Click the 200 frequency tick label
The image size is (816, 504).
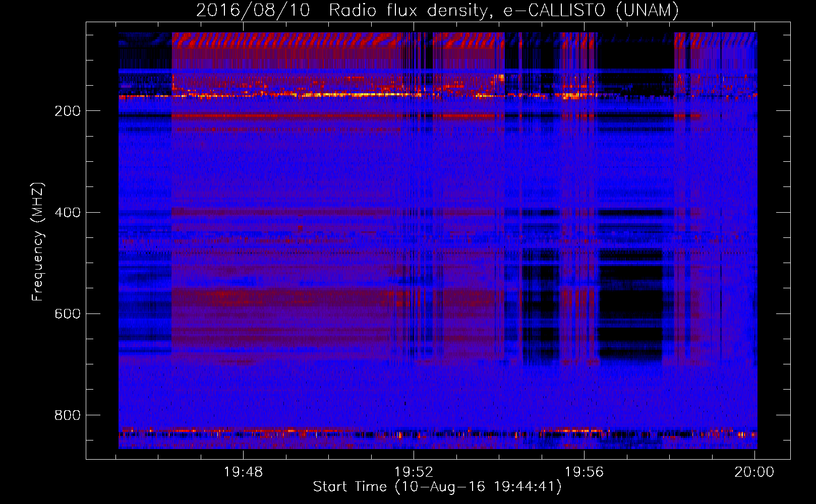tap(67, 111)
